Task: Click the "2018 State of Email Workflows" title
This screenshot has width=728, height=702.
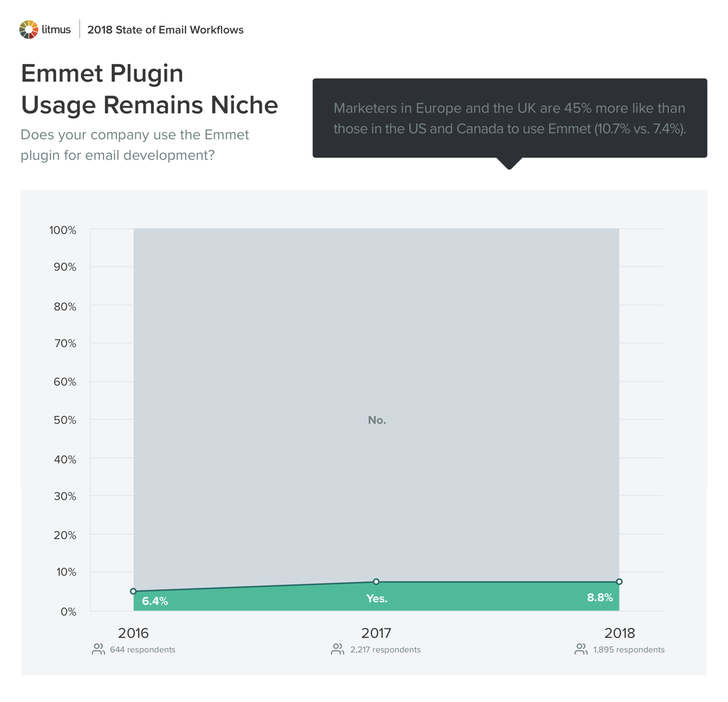Action: pyautogui.click(x=165, y=30)
